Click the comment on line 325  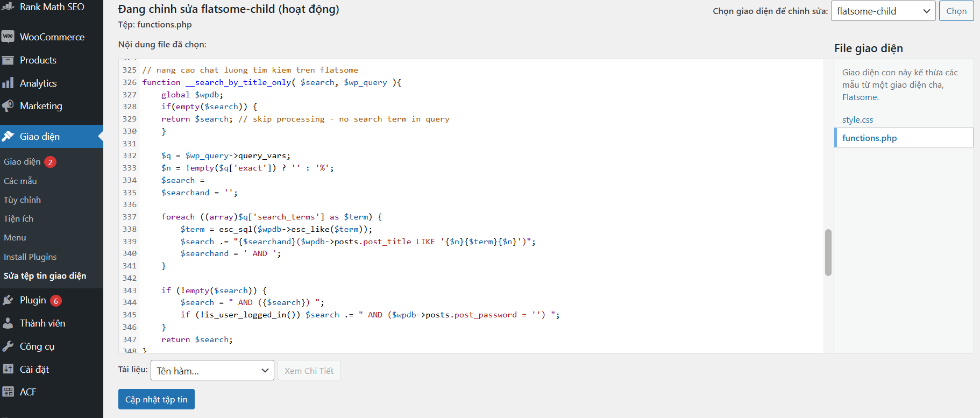(x=250, y=70)
